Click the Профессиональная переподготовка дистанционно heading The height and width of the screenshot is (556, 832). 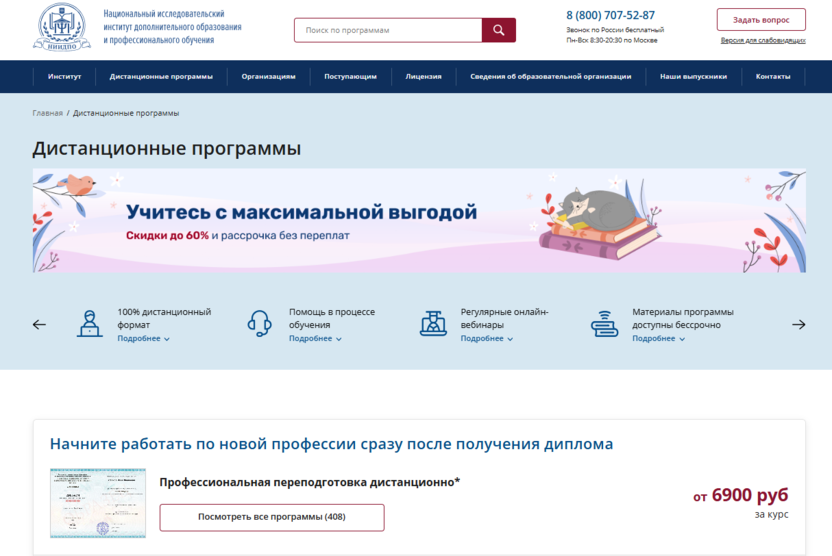point(309,482)
